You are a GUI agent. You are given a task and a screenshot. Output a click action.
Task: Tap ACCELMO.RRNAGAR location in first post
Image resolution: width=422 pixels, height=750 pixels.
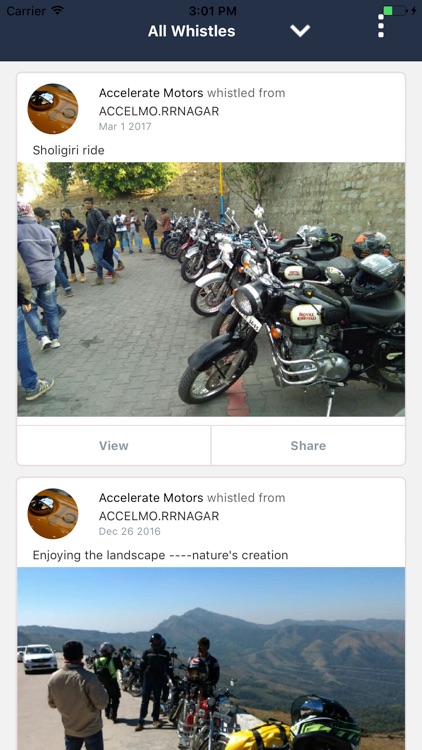coord(159,111)
